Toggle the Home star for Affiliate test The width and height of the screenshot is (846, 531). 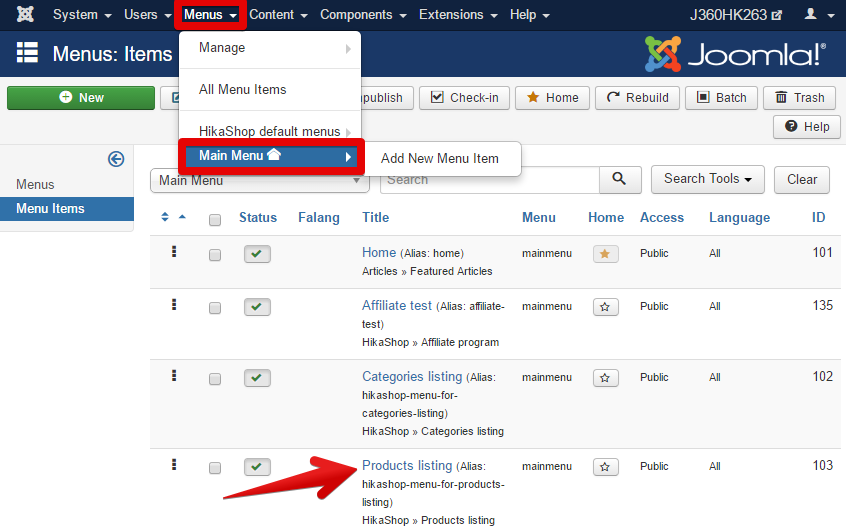pos(605,307)
